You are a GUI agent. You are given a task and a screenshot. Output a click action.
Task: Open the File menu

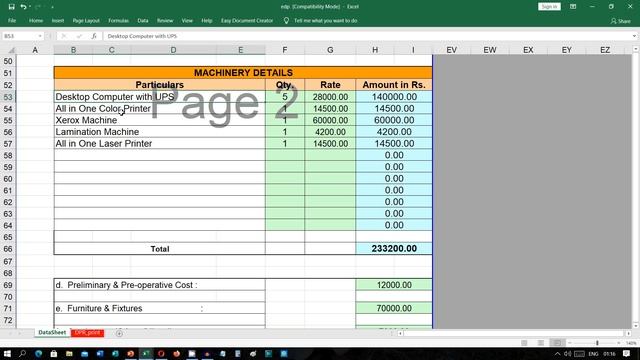(12, 20)
